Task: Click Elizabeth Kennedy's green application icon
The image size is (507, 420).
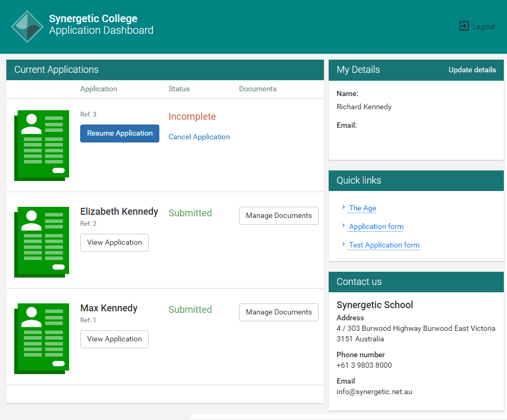Action: tap(41, 242)
